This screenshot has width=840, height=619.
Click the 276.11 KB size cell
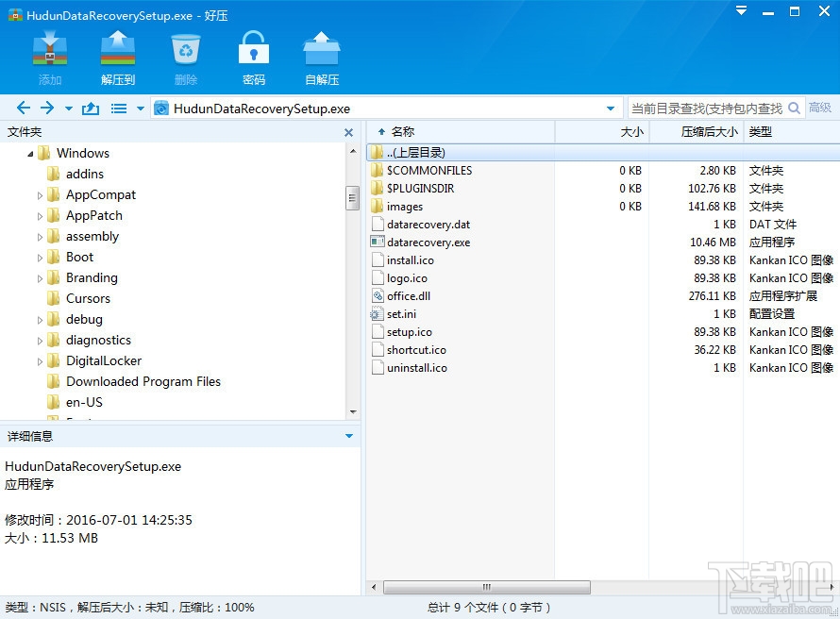click(712, 296)
